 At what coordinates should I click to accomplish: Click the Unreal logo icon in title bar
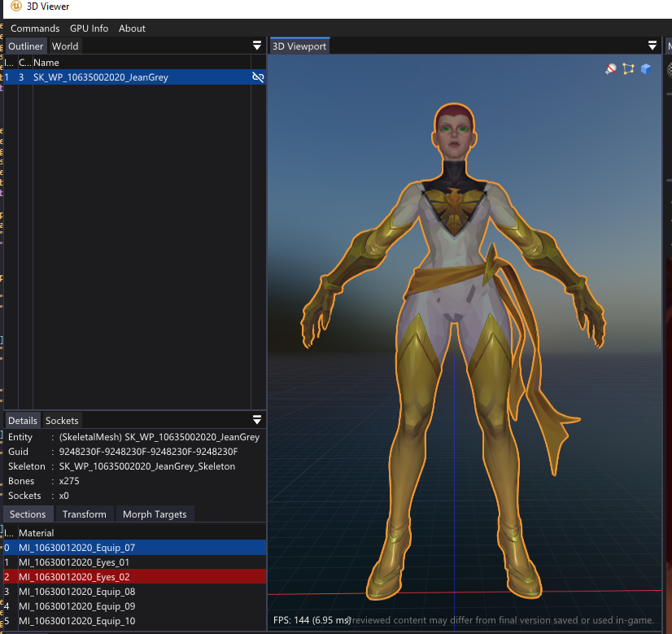(x=15, y=6)
